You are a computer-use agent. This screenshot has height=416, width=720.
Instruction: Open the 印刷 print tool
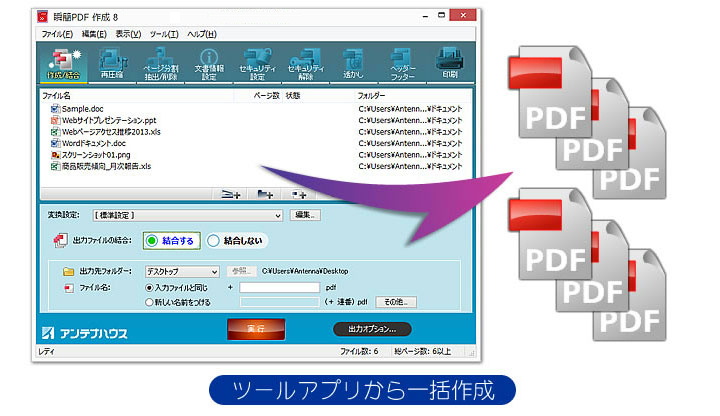pos(450,63)
